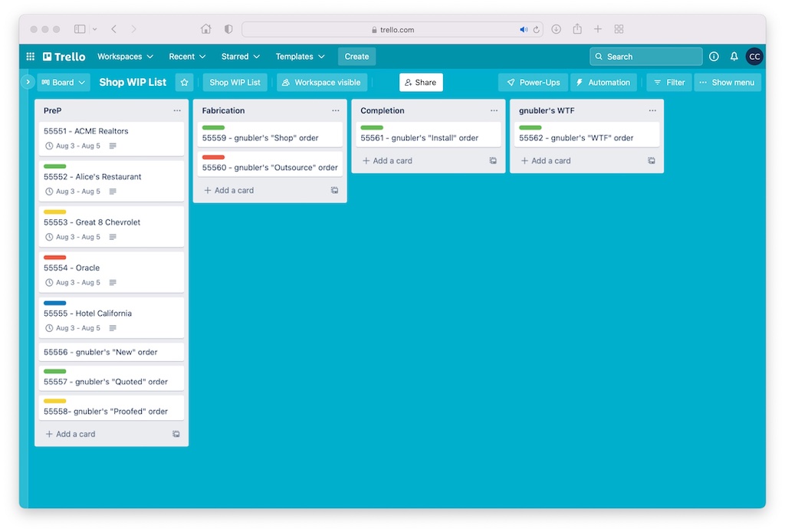The width and height of the screenshot is (785, 532).
Task: Open card 55556 - gnubler's "New" order
Action: pos(112,352)
